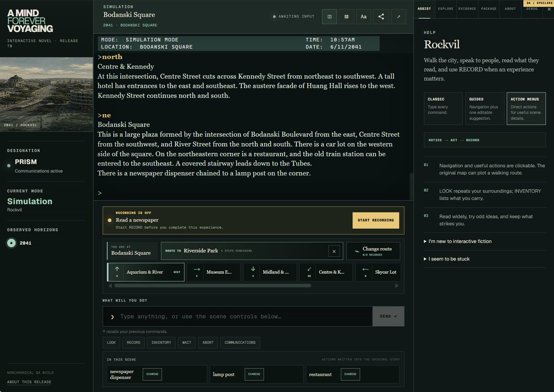
Task: Click the "You are at Bodanski Square" label
Action: [x=132, y=251]
